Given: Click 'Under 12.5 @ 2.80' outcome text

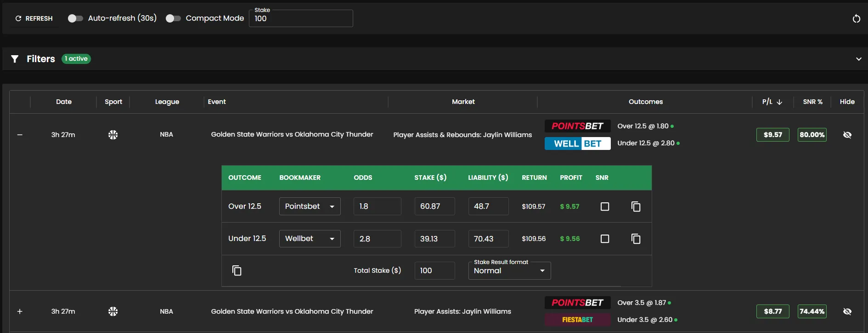Looking at the screenshot, I should tap(646, 143).
